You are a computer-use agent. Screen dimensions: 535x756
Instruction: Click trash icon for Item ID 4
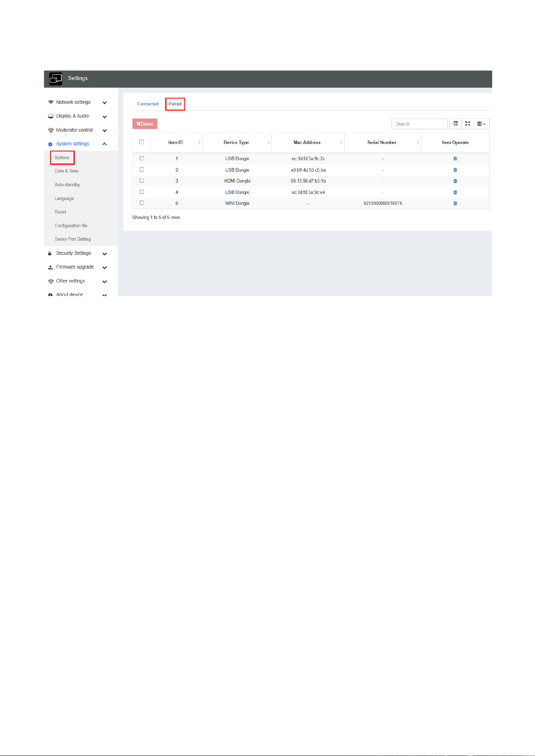(455, 192)
